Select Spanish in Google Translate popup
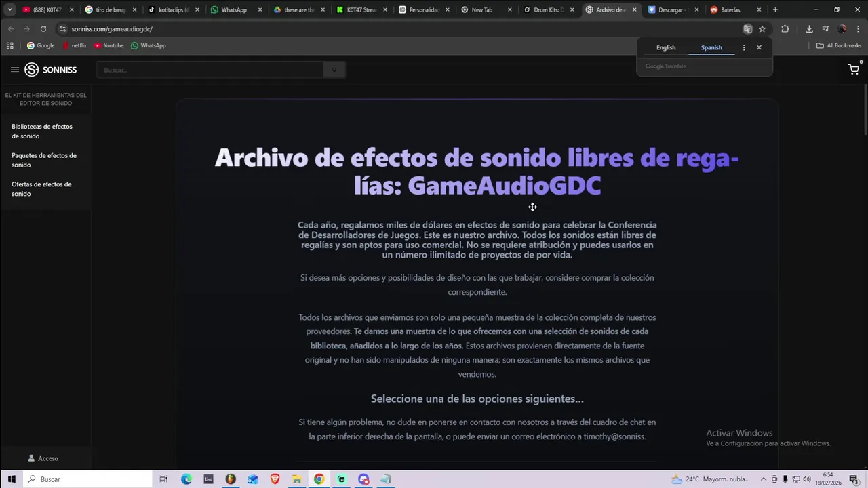 (x=711, y=47)
